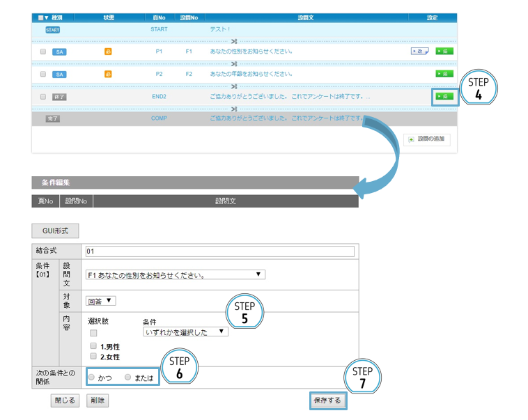Click the white edit button in P1 row
The height and width of the screenshot is (420, 528).
click(420, 51)
